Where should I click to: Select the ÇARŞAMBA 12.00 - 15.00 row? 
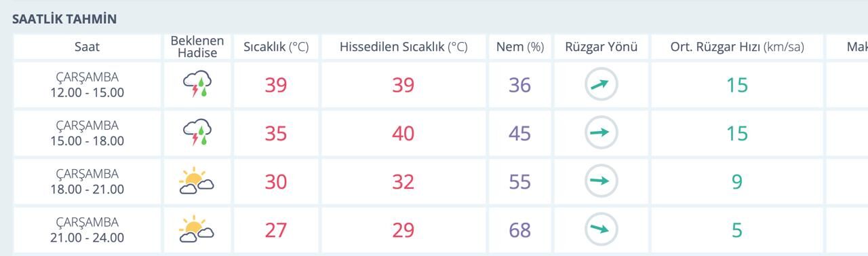point(434,85)
